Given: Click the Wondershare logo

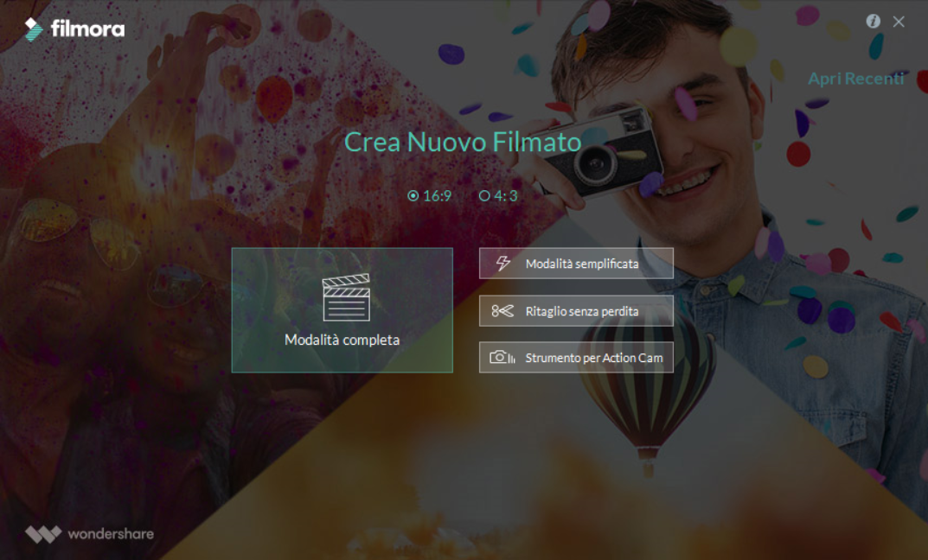Looking at the screenshot, I should [89, 534].
